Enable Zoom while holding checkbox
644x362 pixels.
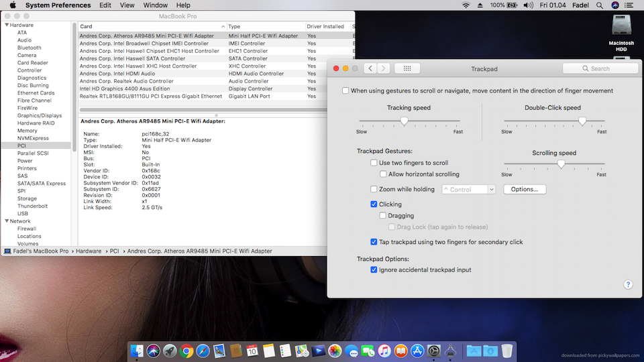pyautogui.click(x=374, y=189)
